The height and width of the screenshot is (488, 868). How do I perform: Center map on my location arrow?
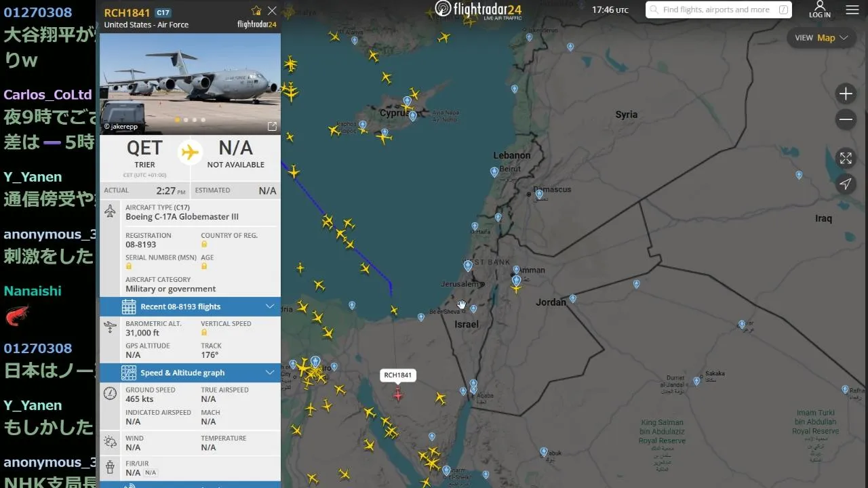point(846,184)
